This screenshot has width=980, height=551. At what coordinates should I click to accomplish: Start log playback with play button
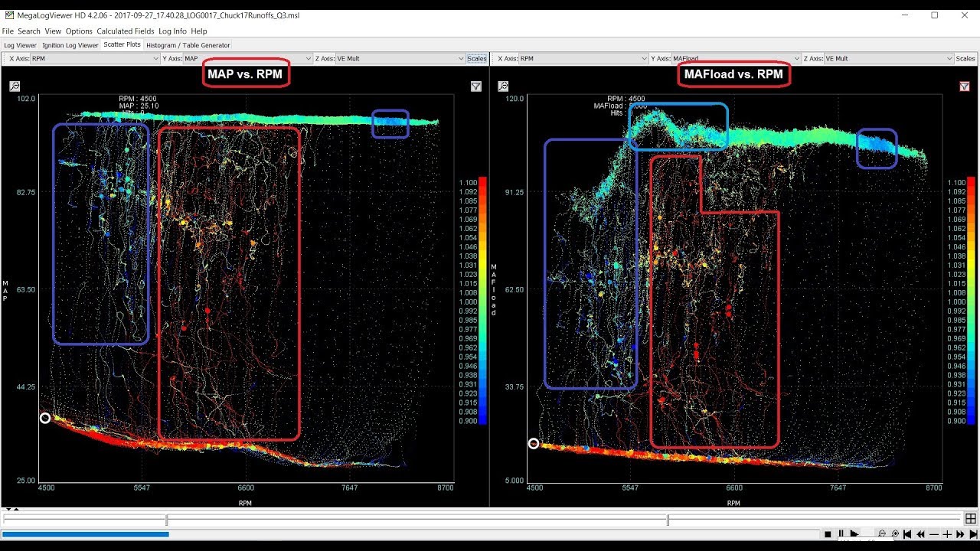[854, 534]
